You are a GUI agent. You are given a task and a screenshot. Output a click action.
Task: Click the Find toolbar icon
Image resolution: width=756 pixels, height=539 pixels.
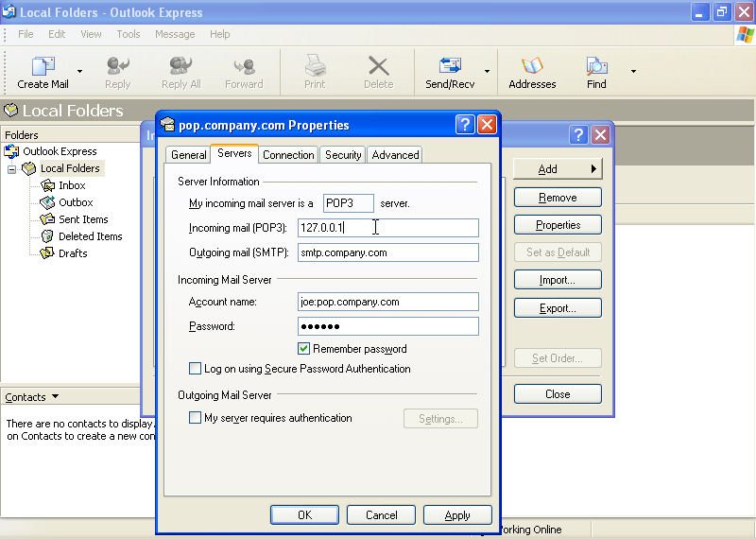coord(596,65)
